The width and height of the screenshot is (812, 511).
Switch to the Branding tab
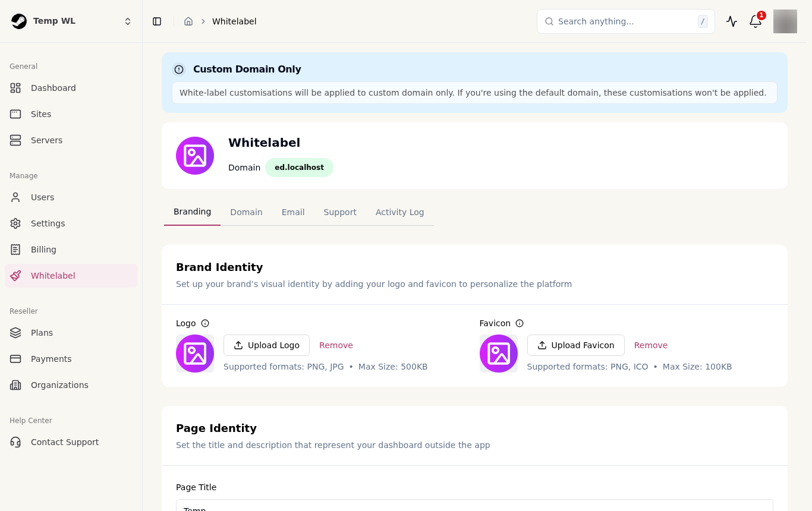pos(192,212)
